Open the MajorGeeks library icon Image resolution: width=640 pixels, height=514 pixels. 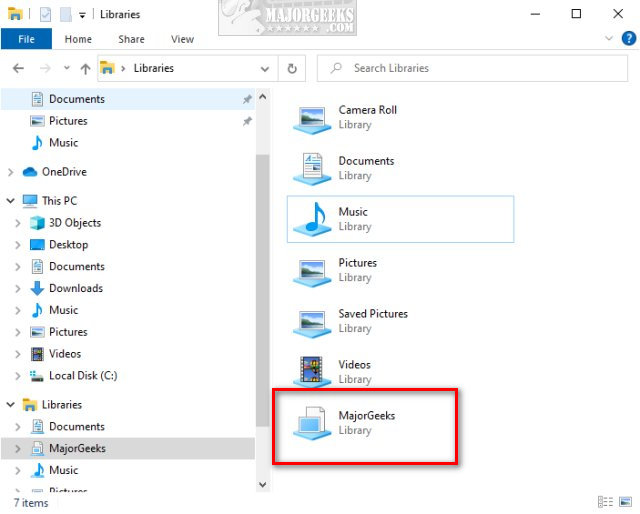312,423
